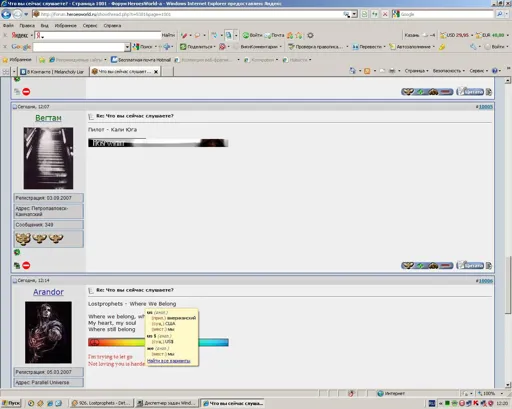Click the Yandex bar settings gear icon
The height and width of the screenshot is (409, 512).
pos(310,35)
